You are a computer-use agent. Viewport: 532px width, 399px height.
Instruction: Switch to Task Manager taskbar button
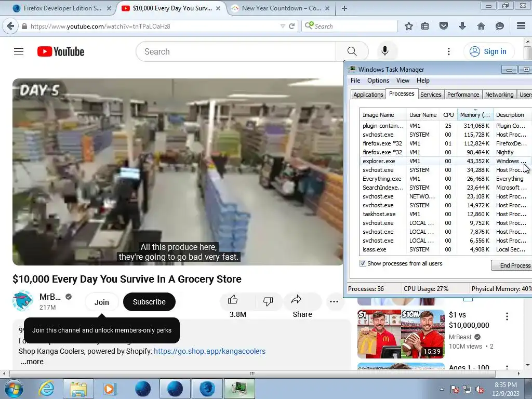239,389
